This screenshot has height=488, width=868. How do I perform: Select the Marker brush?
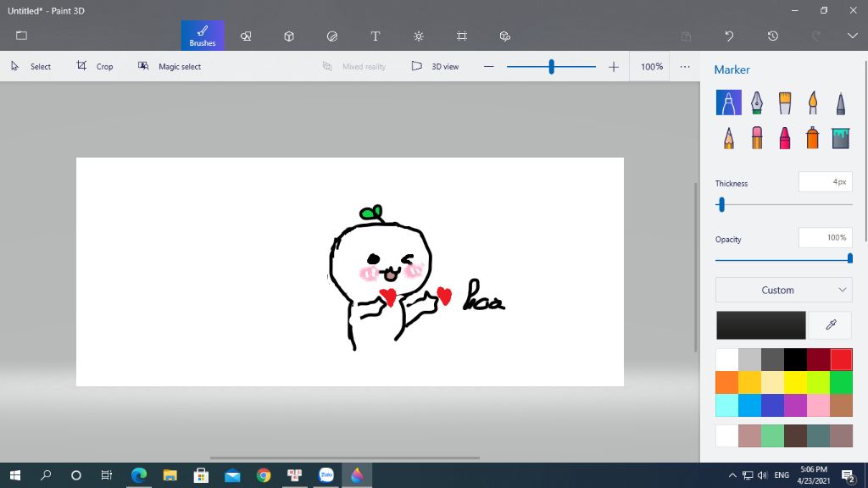point(728,103)
